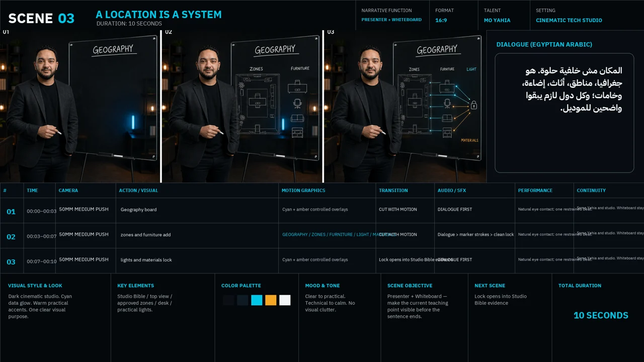The width and height of the screenshot is (644, 362).
Task: Click the desk icon under FURNITURE in frame 02
Action: (297, 87)
